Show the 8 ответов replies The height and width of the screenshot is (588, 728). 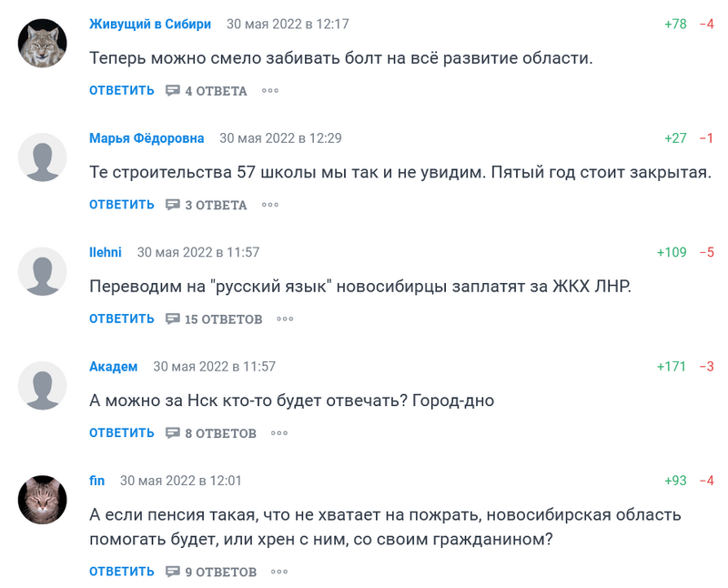click(x=211, y=433)
